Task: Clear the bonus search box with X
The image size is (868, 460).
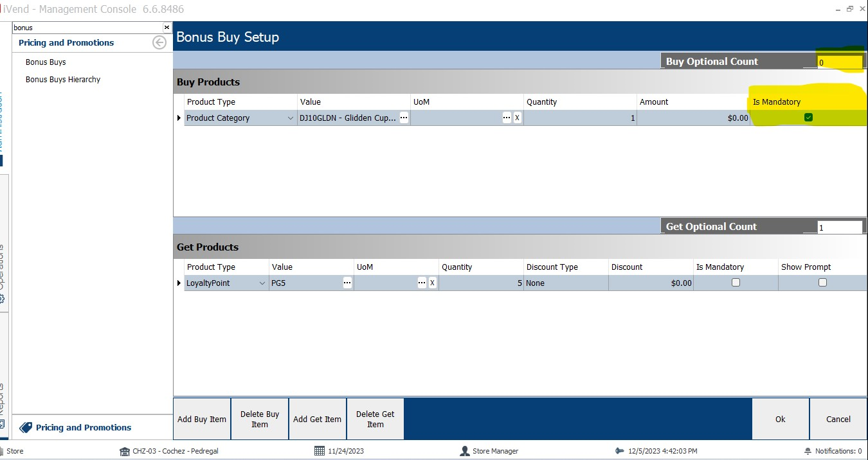Action: (167, 28)
